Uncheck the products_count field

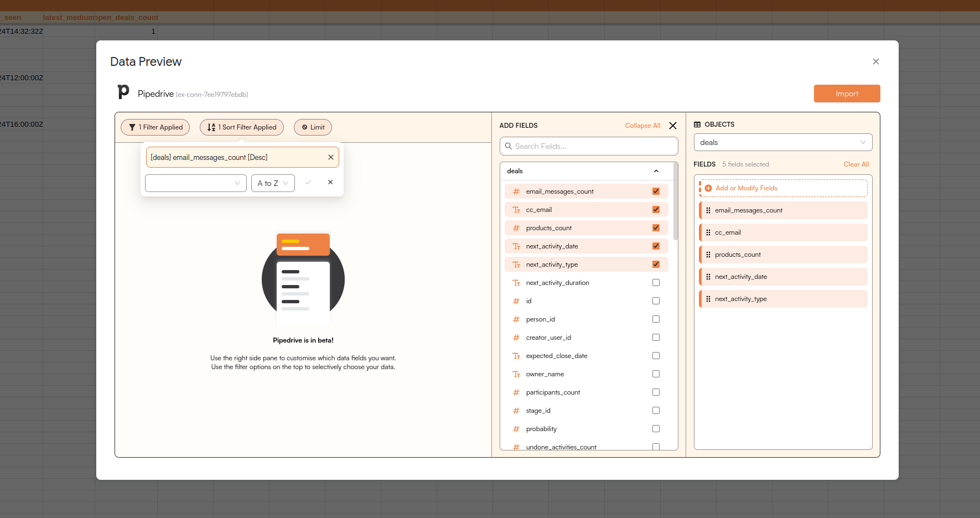click(x=656, y=228)
